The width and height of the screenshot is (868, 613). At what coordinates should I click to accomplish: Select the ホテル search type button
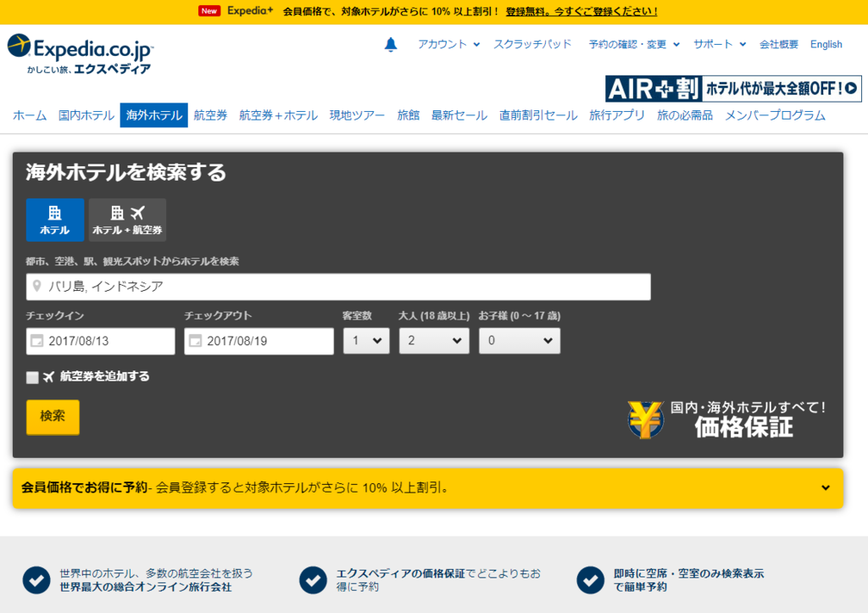click(55, 220)
